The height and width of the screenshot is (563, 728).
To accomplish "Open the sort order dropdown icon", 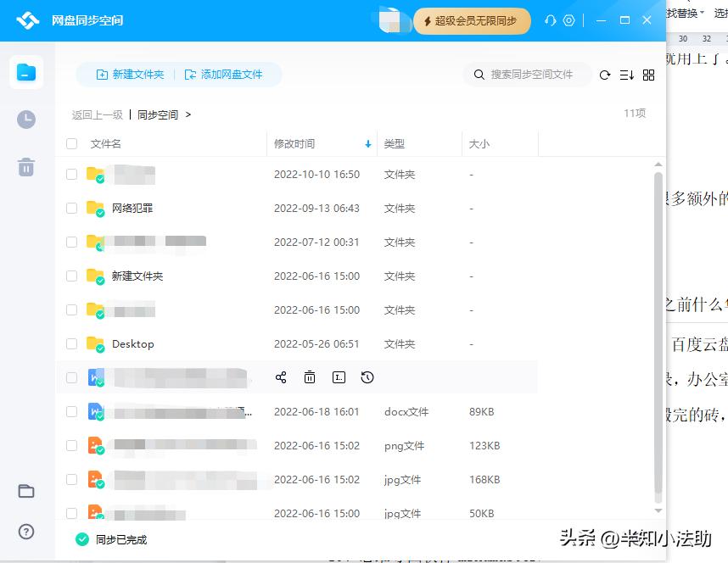I will point(626,75).
